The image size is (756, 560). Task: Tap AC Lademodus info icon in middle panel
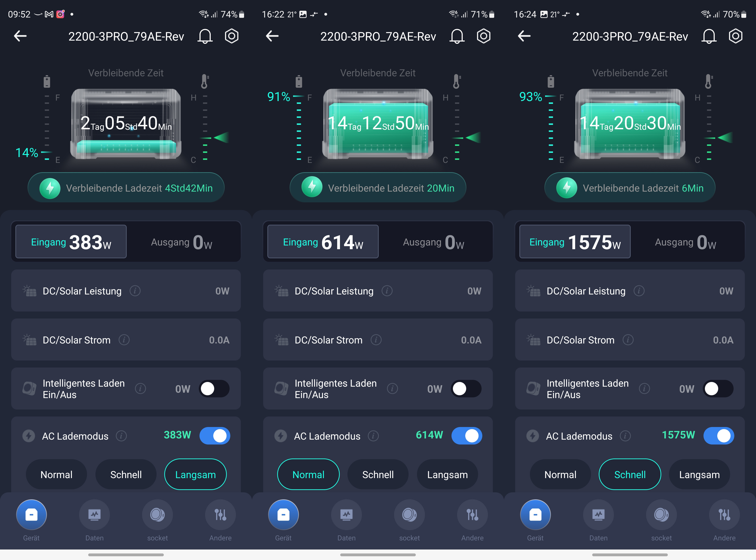pyautogui.click(x=373, y=436)
